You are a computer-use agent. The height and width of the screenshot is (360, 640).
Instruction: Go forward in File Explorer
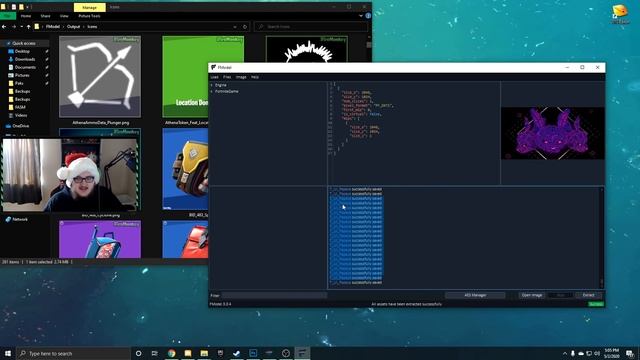click(13, 27)
